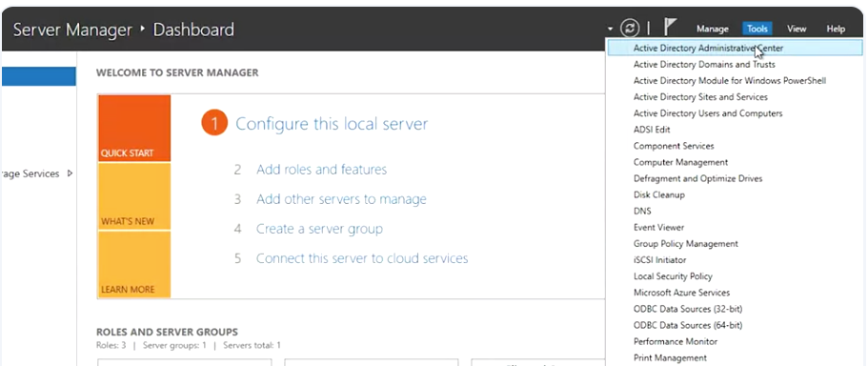
Task: Click Server Manager in breadcrumb title
Action: (x=72, y=30)
